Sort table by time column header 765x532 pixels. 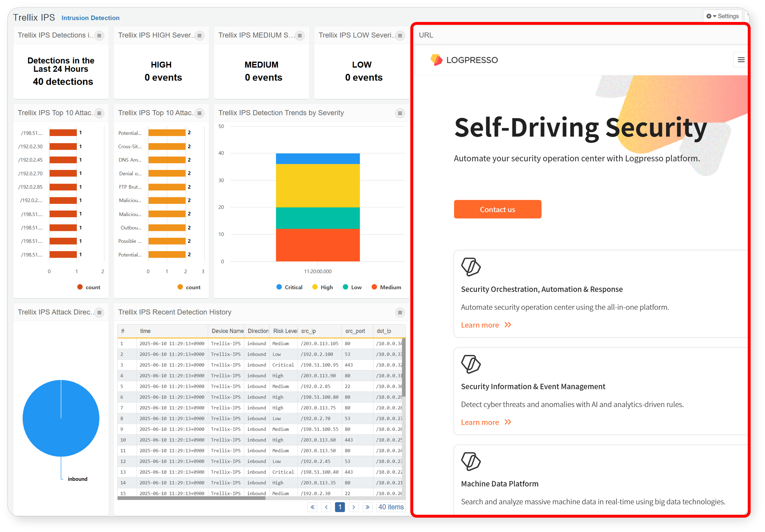point(172,331)
